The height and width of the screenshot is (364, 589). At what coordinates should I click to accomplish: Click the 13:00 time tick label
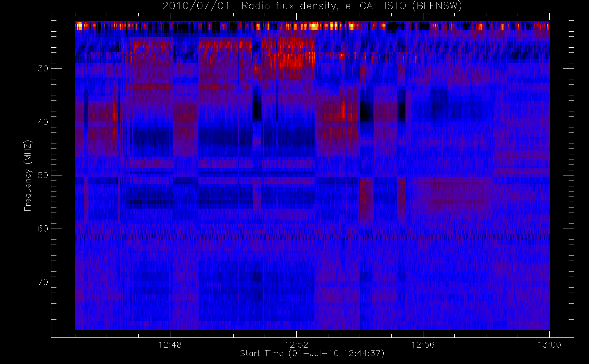[x=549, y=345]
